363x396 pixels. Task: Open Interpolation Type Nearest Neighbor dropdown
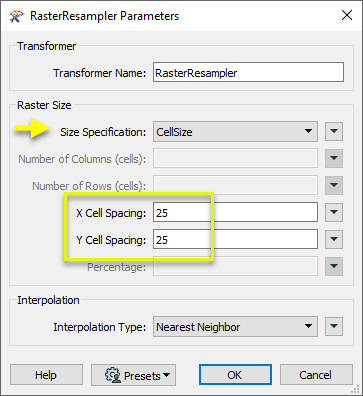coord(235,327)
